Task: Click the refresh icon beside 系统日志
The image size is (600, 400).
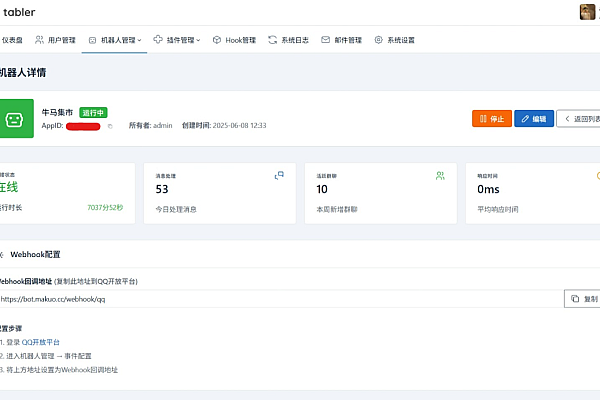Action: click(272, 40)
